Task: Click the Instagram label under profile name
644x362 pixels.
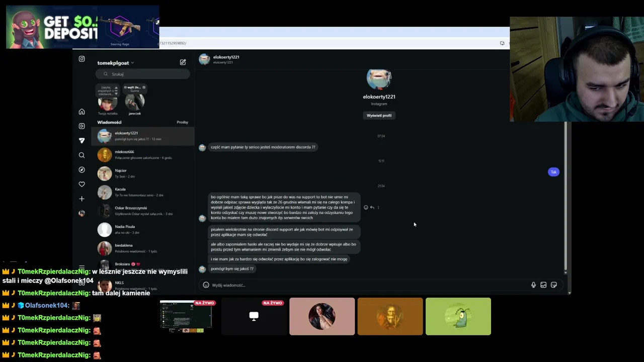Action: click(x=379, y=104)
